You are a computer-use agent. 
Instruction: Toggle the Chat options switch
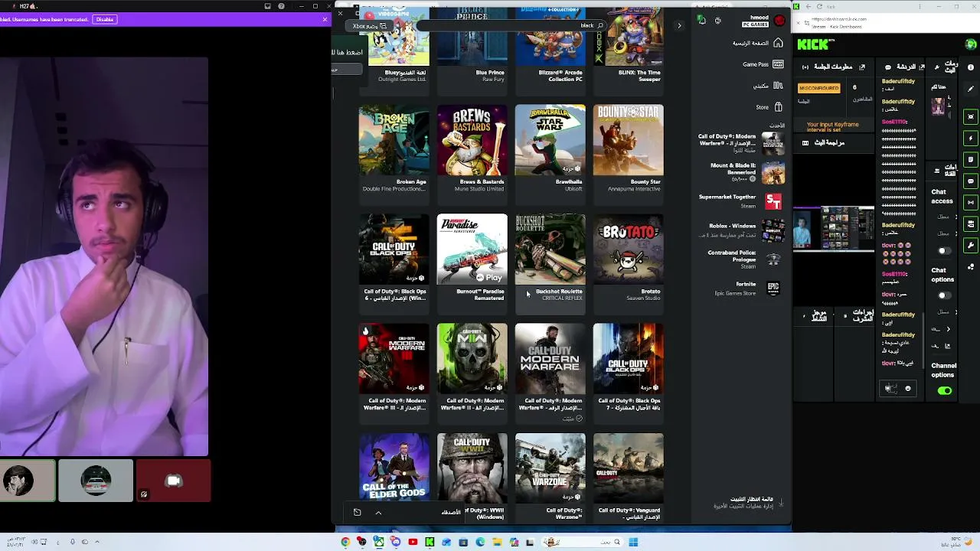(x=944, y=295)
